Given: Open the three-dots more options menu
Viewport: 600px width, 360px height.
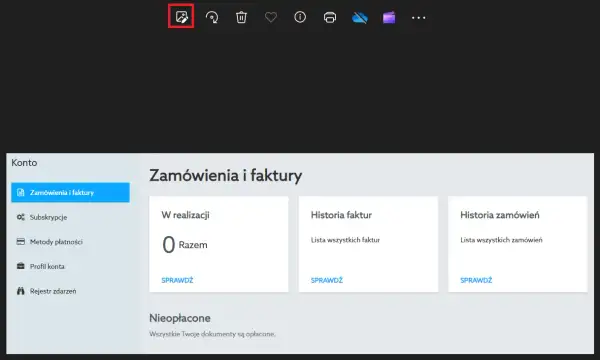Looking at the screenshot, I should (419, 18).
